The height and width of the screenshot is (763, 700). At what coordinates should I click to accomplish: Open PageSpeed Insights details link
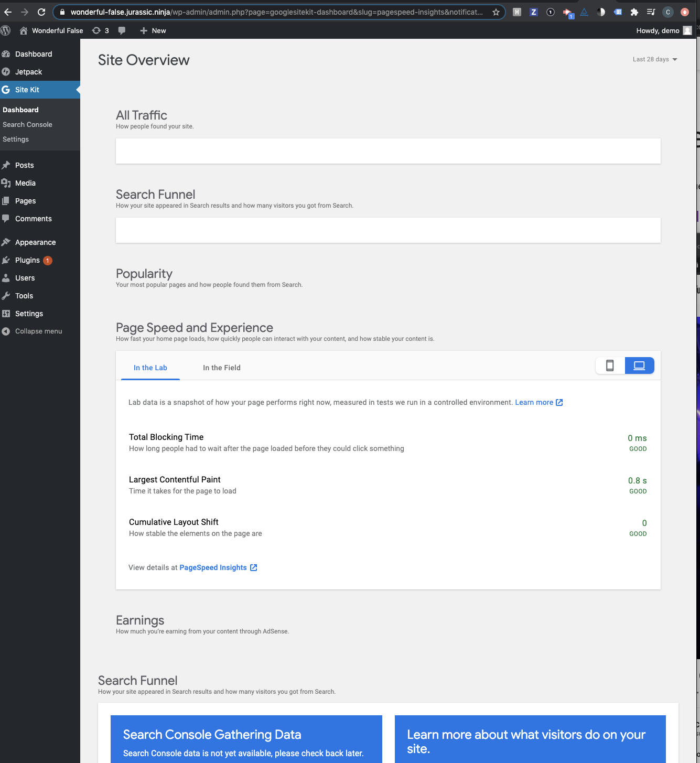213,567
